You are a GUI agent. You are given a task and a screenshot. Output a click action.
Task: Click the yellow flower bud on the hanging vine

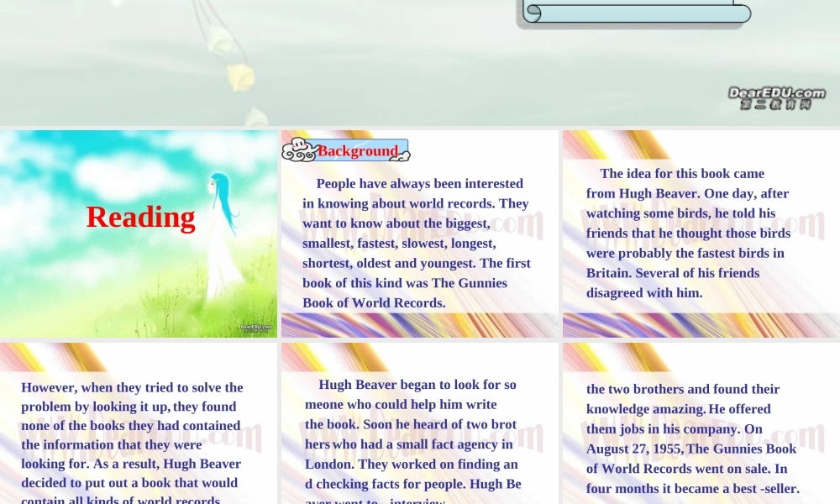pos(241,77)
